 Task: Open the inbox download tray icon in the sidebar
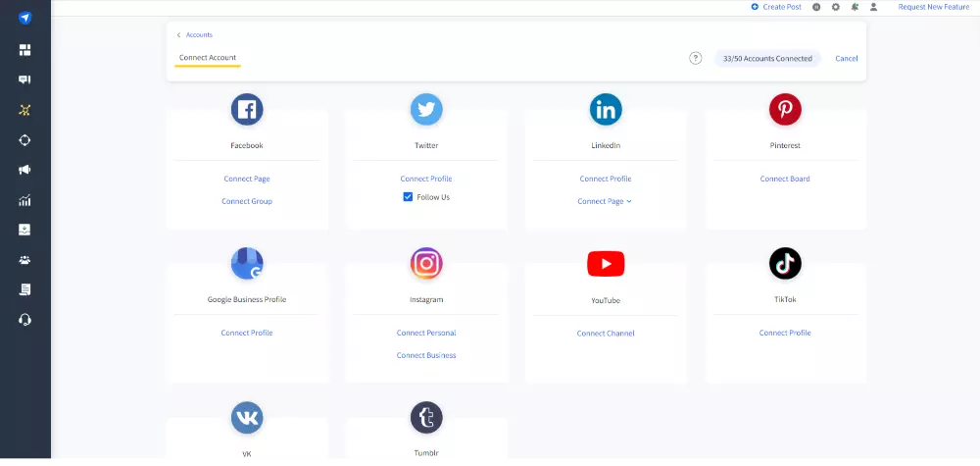coord(25,230)
